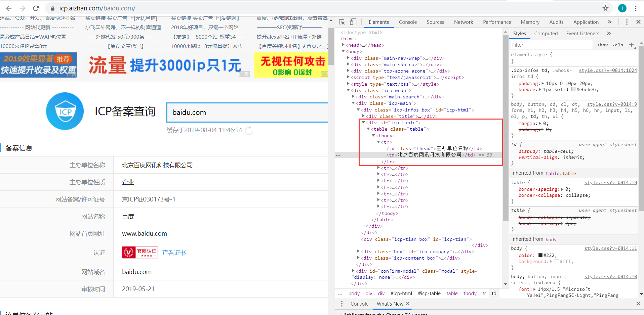Click the #e6e6e6 border color swatch
The height and width of the screenshot is (315, 644).
(573, 89)
